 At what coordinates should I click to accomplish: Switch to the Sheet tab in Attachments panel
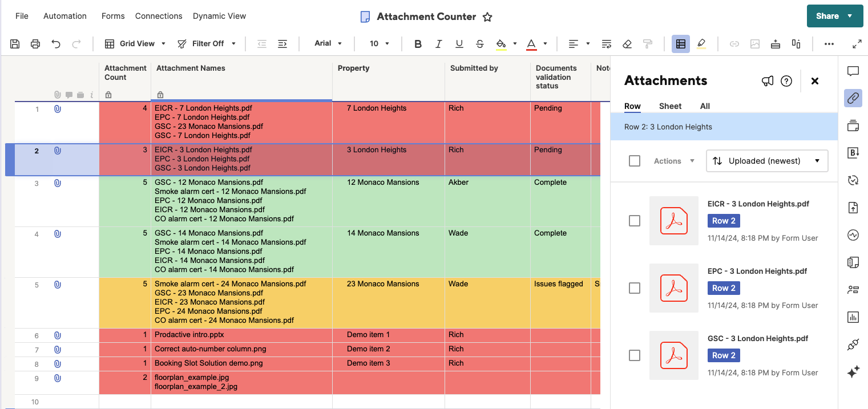coord(670,106)
